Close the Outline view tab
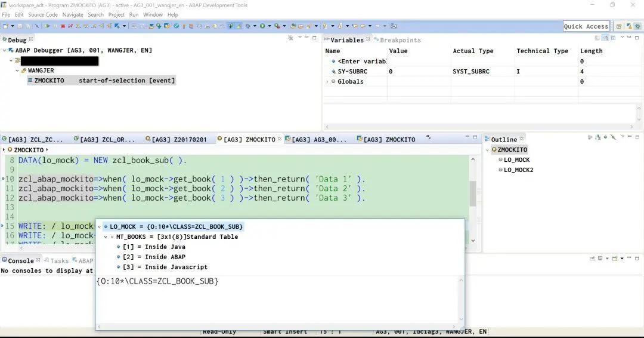 [521, 139]
